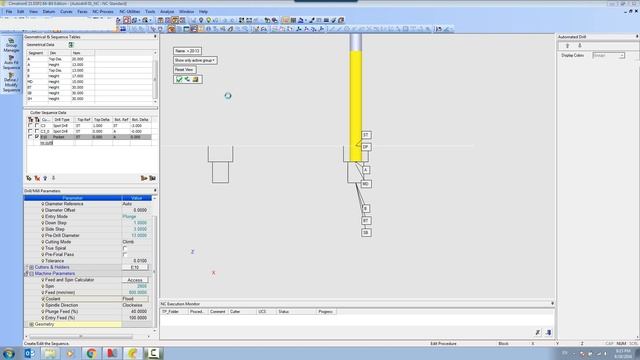Open the Datum menu
The image size is (640, 360).
coord(49,11)
